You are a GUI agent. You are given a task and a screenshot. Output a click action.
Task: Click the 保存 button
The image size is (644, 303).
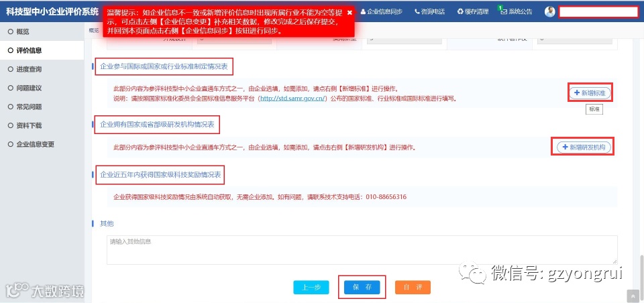coord(362,288)
